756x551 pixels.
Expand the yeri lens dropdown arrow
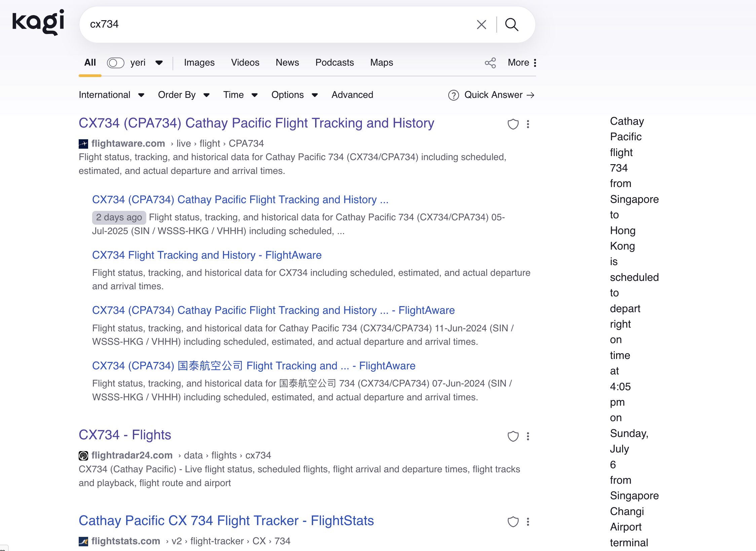[159, 63]
